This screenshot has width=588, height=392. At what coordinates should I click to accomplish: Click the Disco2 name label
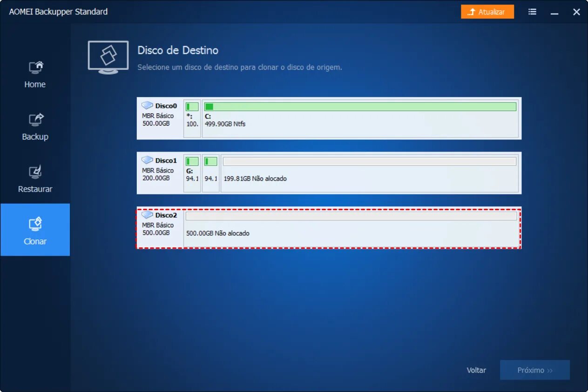[166, 215]
